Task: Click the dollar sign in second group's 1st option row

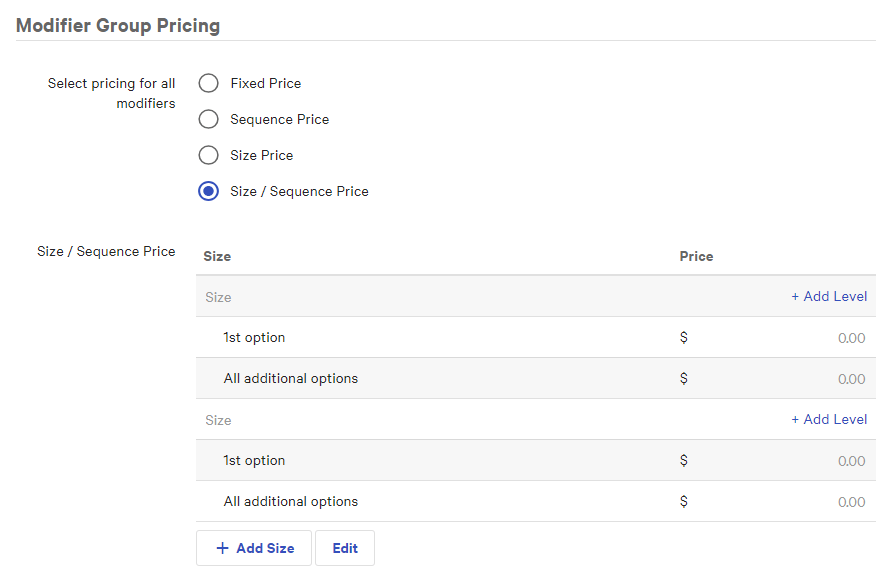Action: (684, 460)
